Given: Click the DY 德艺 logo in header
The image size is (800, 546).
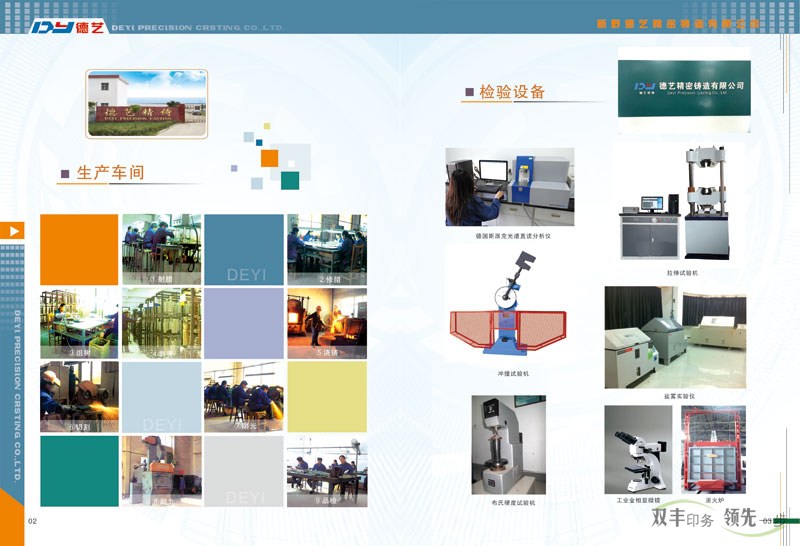Looking at the screenshot, I should (73, 27).
